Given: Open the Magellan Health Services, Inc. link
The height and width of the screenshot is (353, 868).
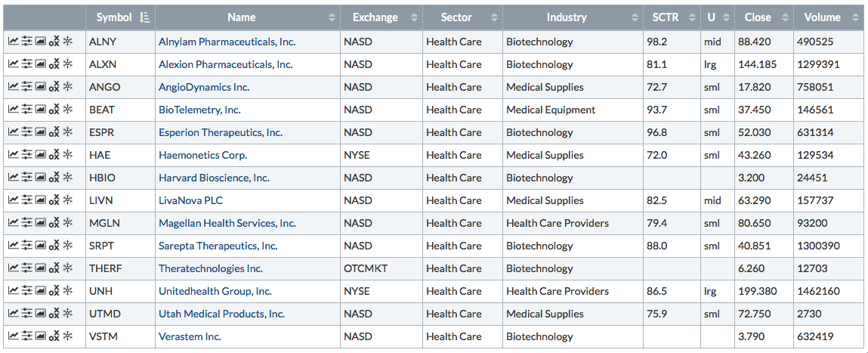Looking at the screenshot, I should [227, 224].
